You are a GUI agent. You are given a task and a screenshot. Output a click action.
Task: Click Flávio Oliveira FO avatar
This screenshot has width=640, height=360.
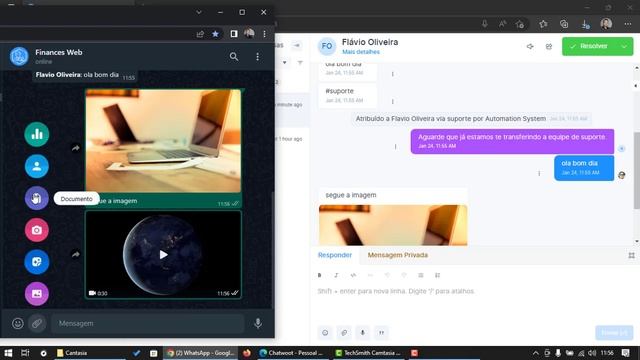coord(327,46)
